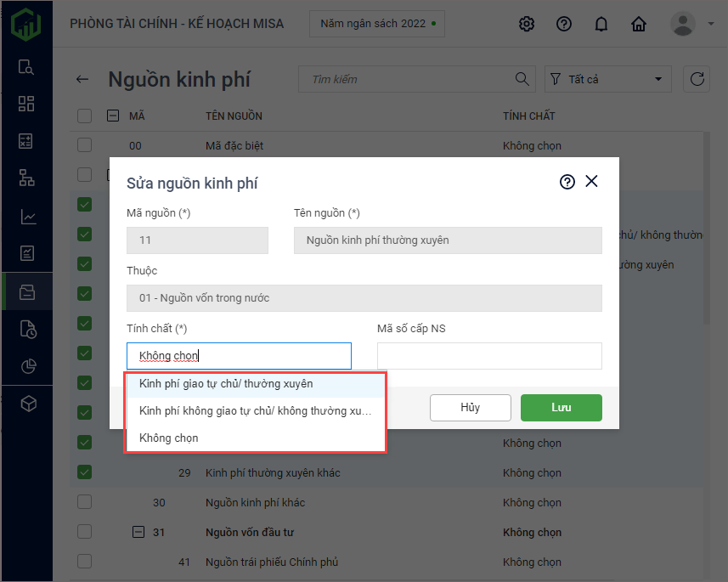This screenshot has height=582, width=728.
Task: Click the back arrow next to Nguồn kinh phí
Action: tap(82, 80)
